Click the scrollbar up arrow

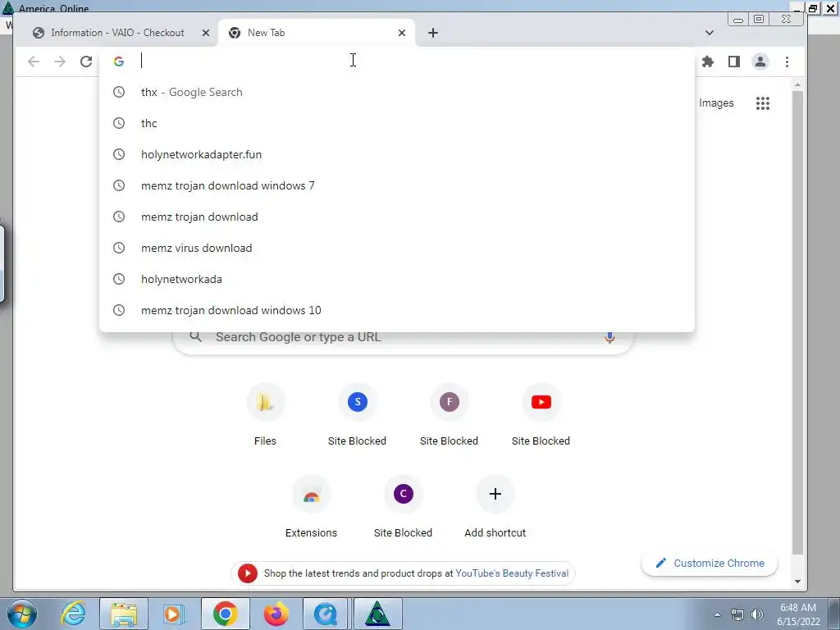pyautogui.click(x=797, y=84)
